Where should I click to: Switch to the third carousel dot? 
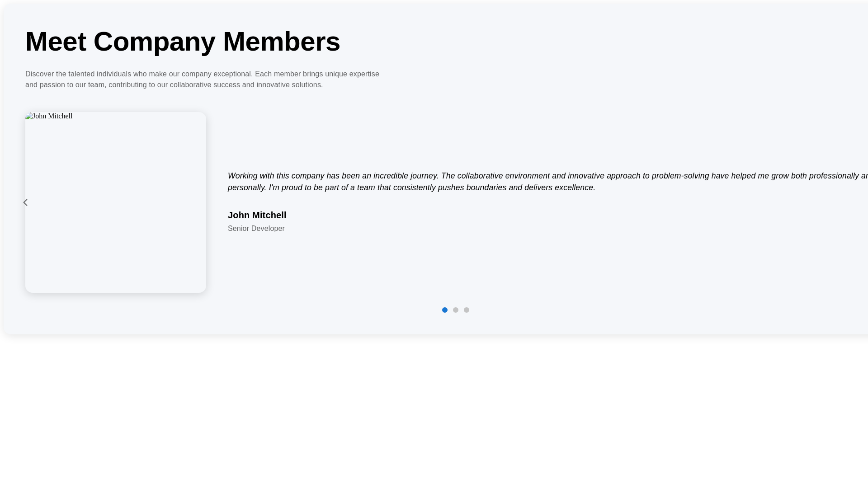pyautogui.click(x=467, y=310)
